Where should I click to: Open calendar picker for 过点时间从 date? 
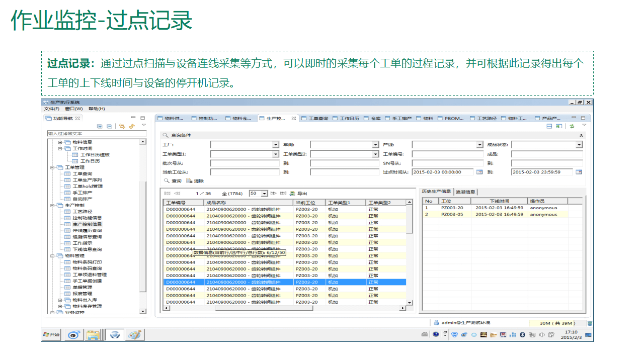479,172
